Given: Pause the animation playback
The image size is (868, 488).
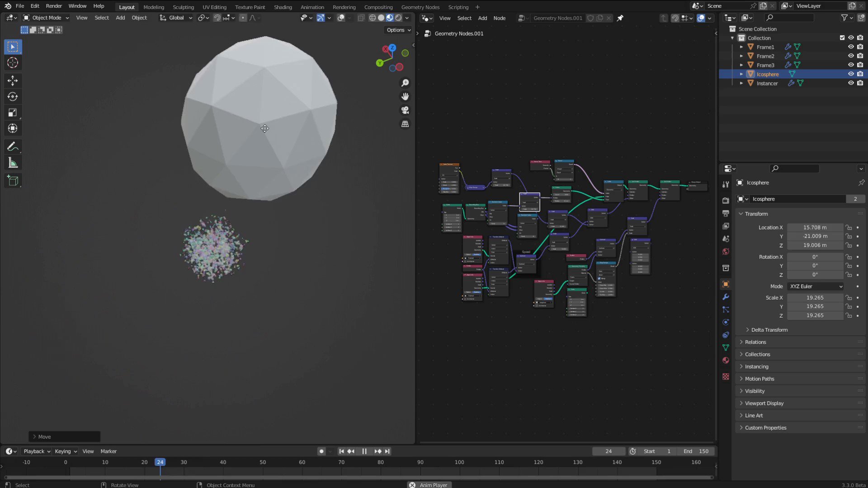Looking at the screenshot, I should pyautogui.click(x=364, y=451).
